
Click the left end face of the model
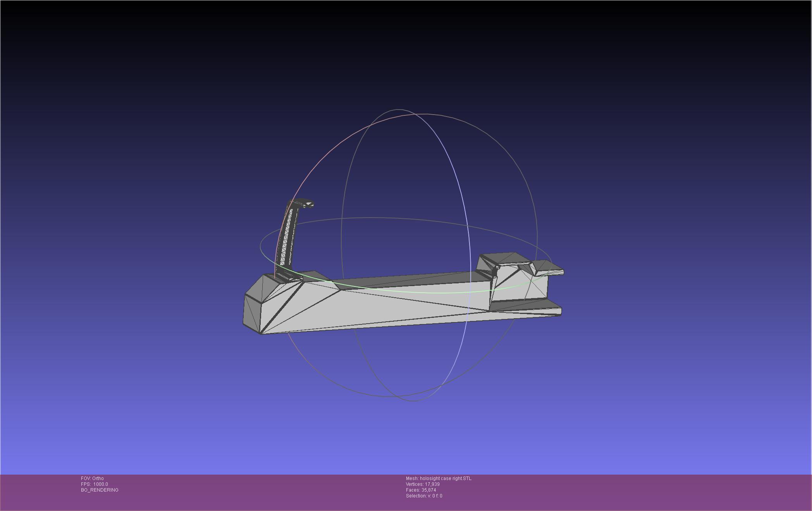[x=252, y=313]
